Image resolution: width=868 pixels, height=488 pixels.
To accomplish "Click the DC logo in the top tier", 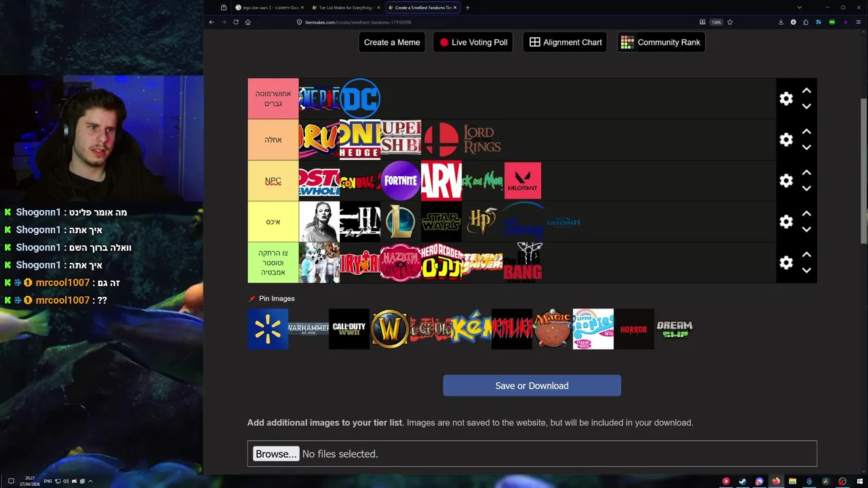I will point(360,99).
